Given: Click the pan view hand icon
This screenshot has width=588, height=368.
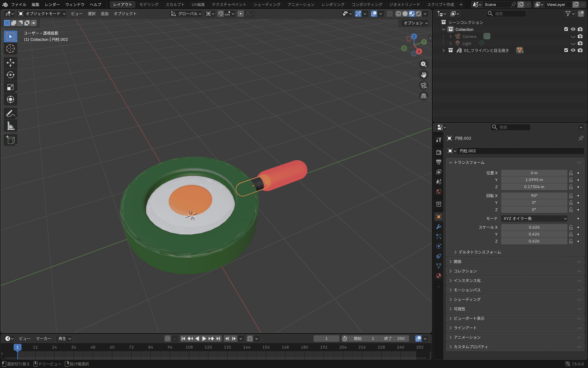Looking at the screenshot, I should click(423, 75).
